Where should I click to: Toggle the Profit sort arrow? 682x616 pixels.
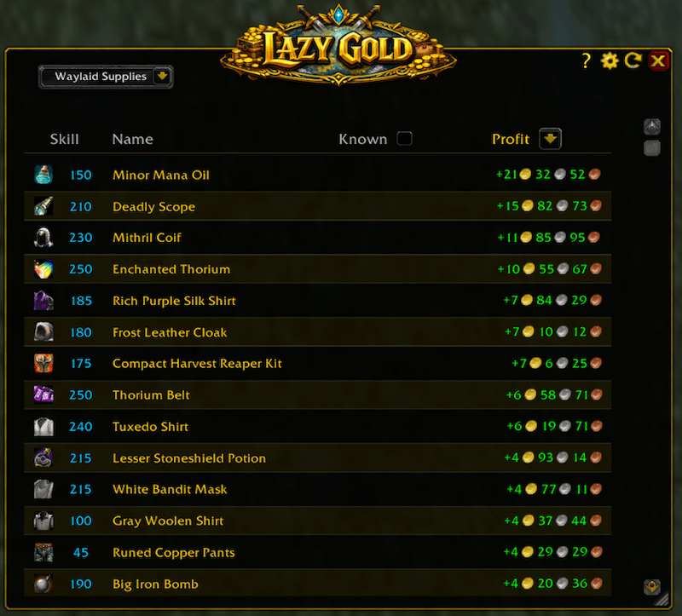click(550, 139)
